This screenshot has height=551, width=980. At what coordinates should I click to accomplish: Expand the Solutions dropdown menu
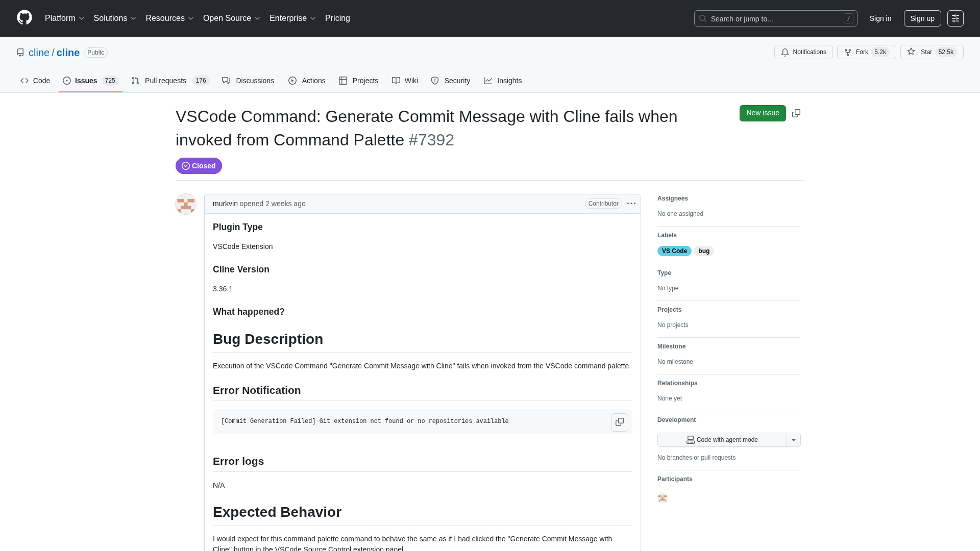(x=115, y=18)
